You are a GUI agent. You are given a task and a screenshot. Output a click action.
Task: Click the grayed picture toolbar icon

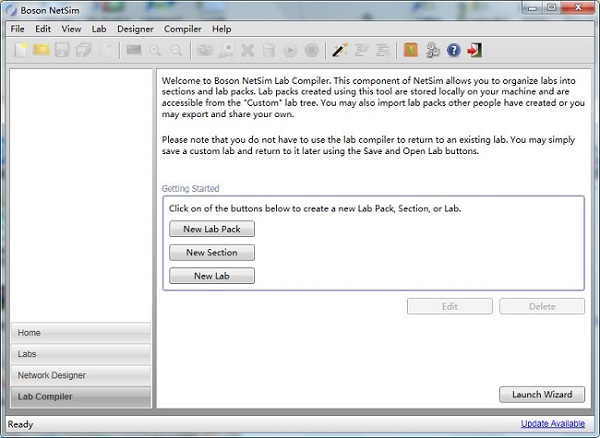coord(226,50)
